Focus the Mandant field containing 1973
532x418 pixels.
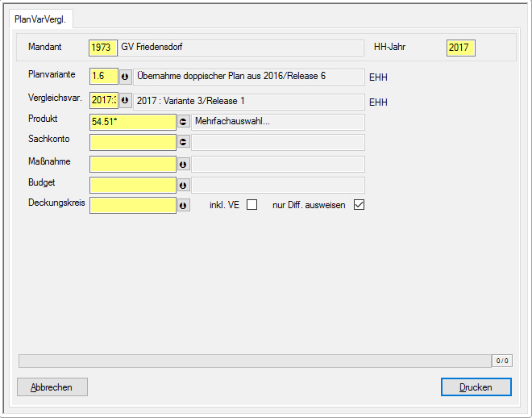point(103,48)
